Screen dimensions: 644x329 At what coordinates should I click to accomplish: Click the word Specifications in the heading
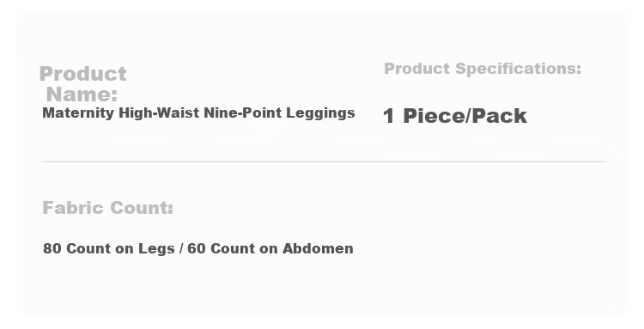click(519, 69)
